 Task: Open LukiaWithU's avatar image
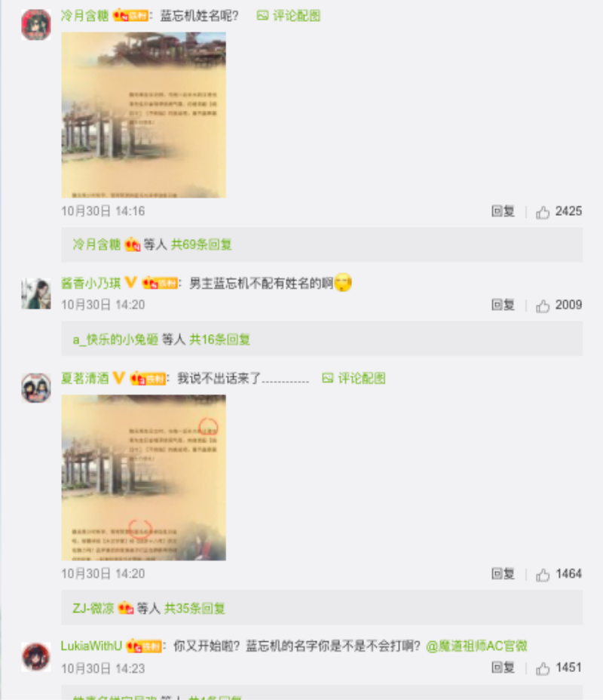point(36,657)
